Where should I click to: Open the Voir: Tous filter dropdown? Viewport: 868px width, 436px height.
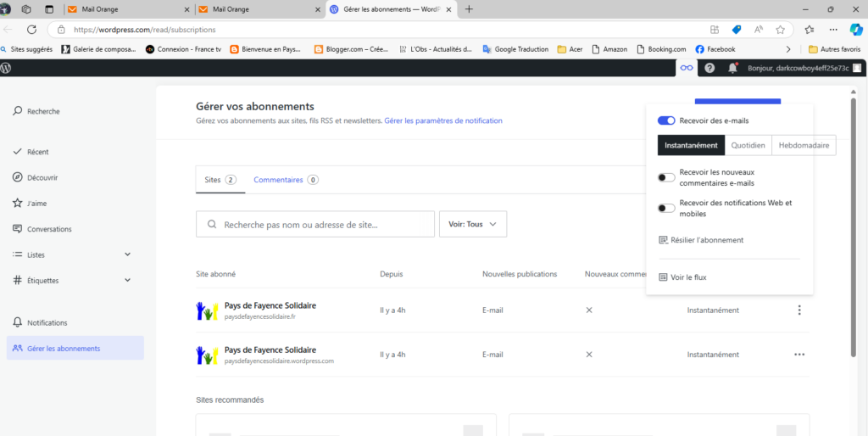pyautogui.click(x=472, y=224)
